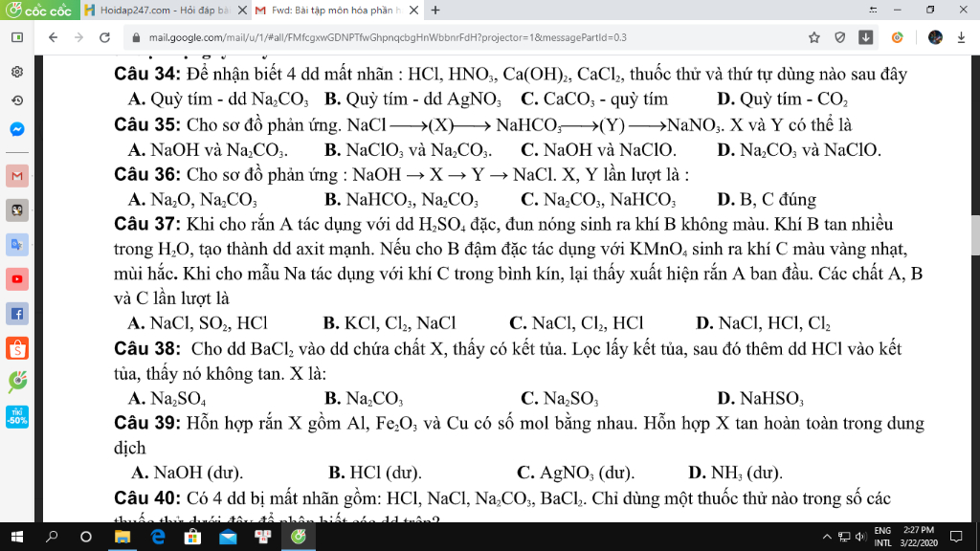
Task: Click the 'Câu 37:' question heading
Action: tap(147, 224)
